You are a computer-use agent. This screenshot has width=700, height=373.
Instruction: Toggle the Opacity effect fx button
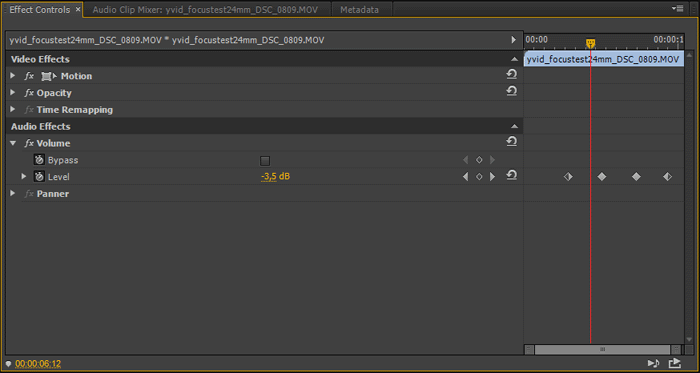[x=29, y=93]
